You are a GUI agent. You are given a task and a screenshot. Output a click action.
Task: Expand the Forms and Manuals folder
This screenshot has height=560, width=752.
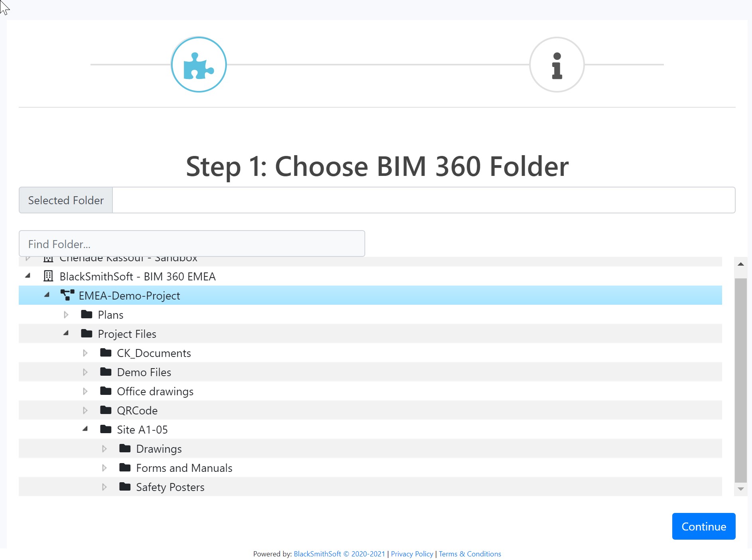[104, 468]
